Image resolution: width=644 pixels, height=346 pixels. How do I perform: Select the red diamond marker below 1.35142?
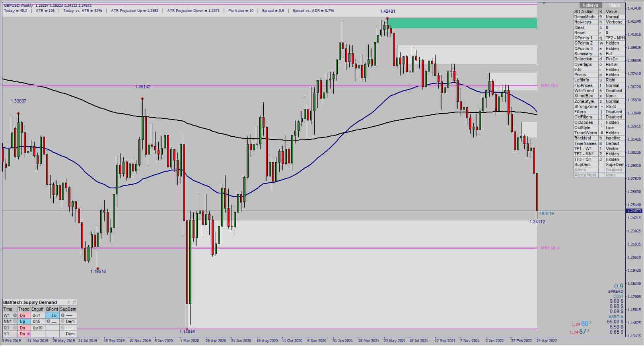142,99
